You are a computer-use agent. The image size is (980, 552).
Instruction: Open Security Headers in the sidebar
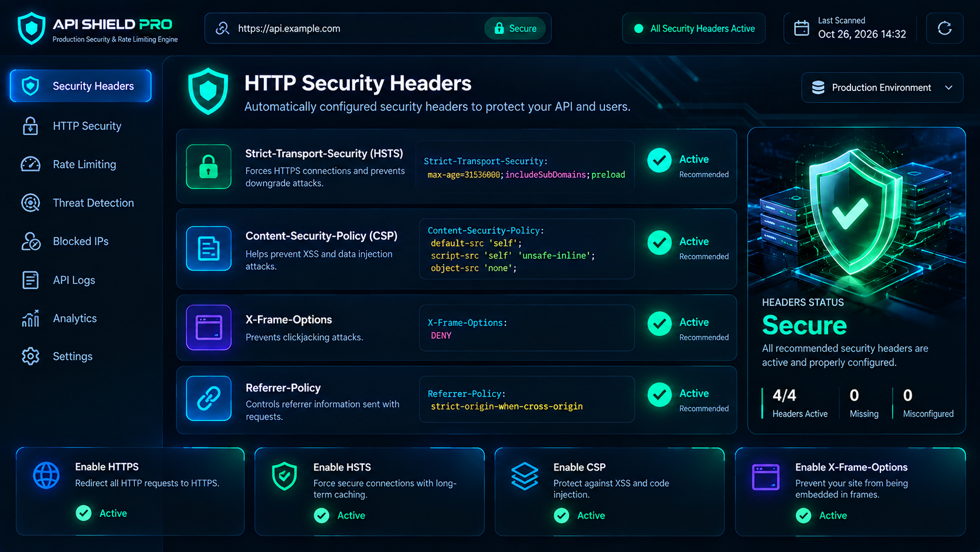(x=81, y=86)
